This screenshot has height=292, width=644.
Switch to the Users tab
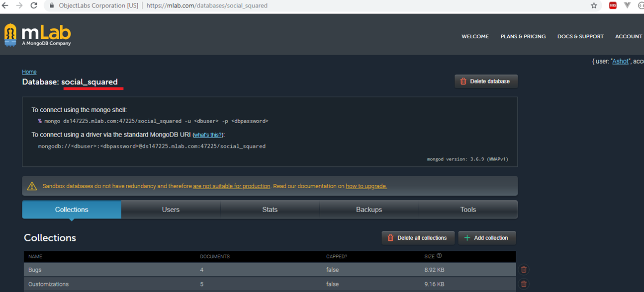(171, 210)
